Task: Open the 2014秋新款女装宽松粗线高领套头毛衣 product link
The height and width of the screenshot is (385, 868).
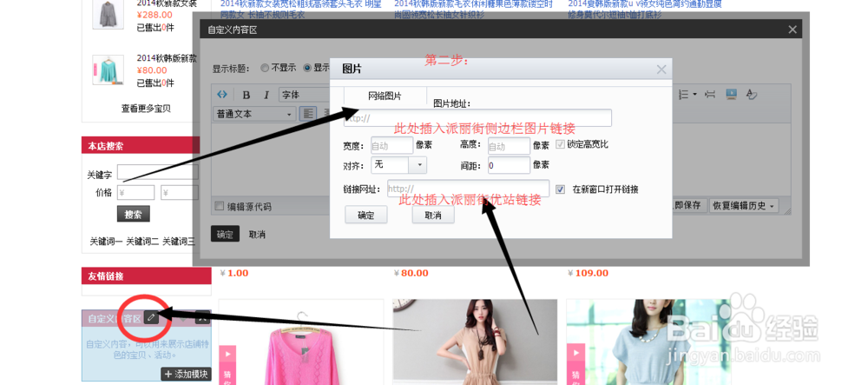Action: tap(301, 10)
